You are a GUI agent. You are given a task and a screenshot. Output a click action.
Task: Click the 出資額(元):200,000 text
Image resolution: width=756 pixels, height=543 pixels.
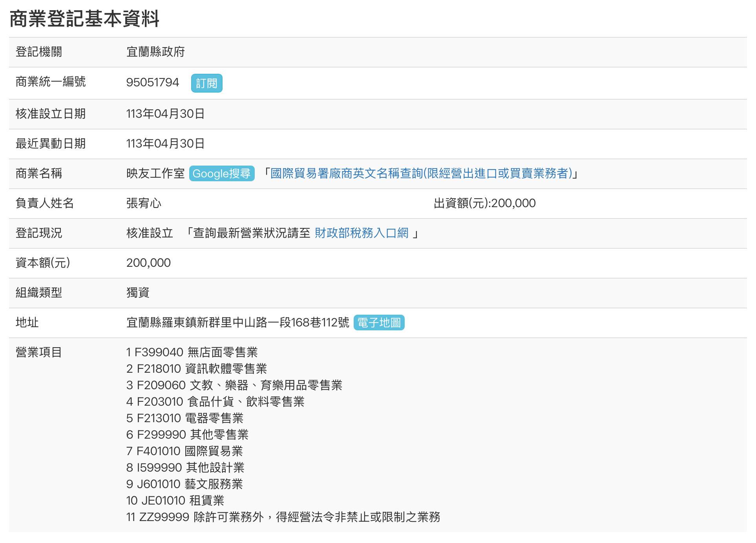(484, 203)
